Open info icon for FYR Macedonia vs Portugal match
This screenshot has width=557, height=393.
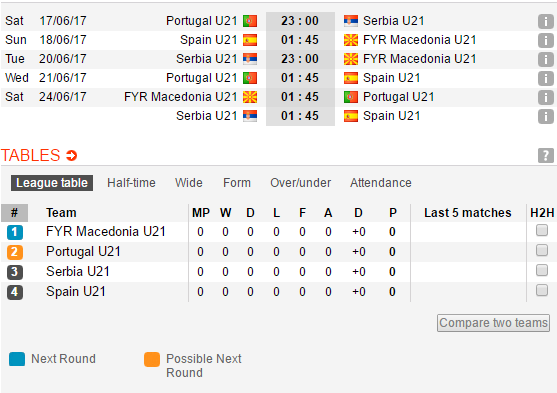point(546,97)
